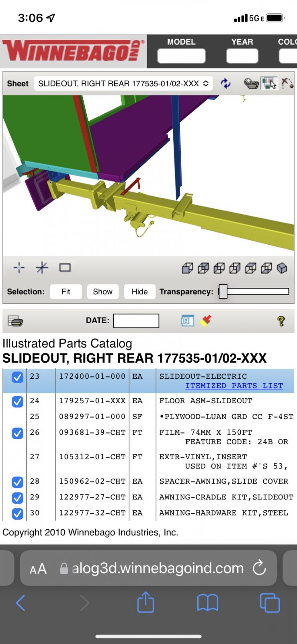Tap the Safari back arrow
The image size is (297, 644).
pyautogui.click(x=20, y=603)
